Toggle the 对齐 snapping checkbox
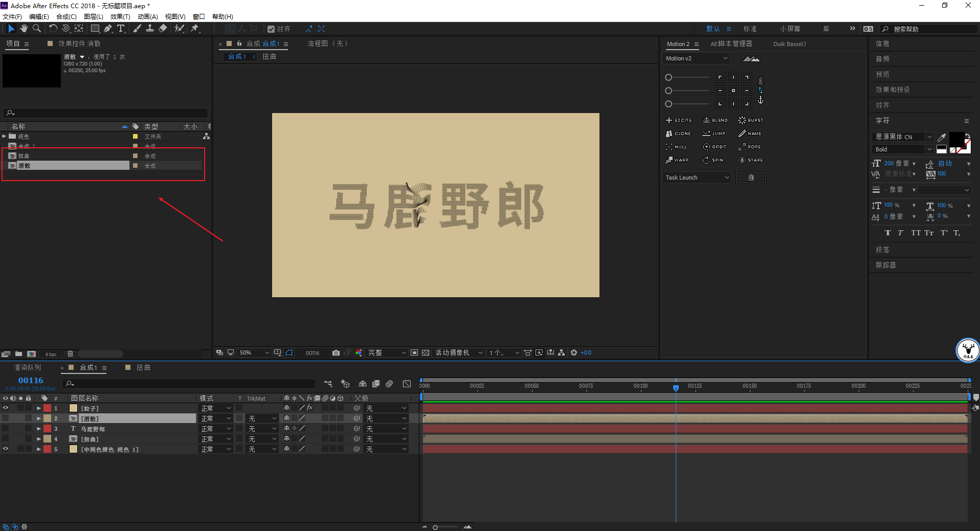The height and width of the screenshot is (531, 980). pos(271,29)
